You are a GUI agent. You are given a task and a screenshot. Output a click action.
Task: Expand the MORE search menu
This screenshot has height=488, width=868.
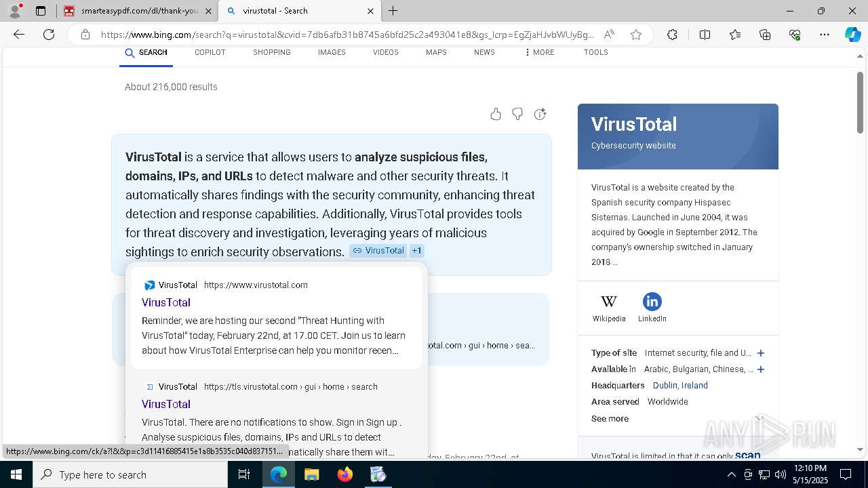point(539,53)
